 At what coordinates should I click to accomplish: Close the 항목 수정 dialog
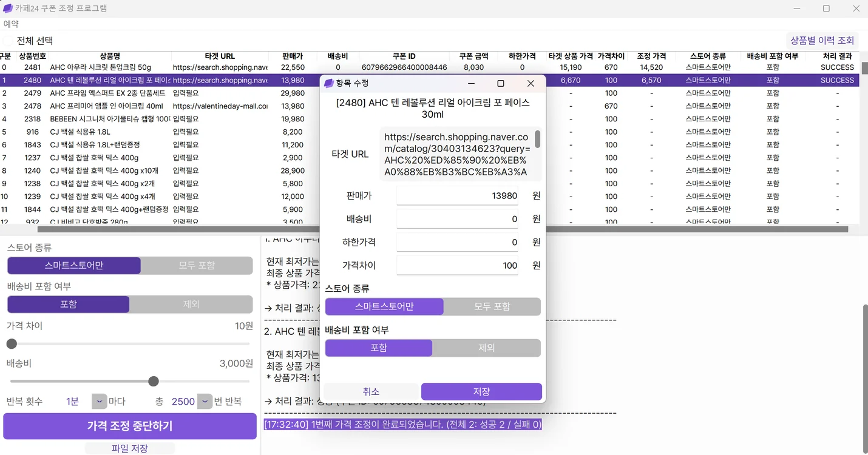click(531, 83)
